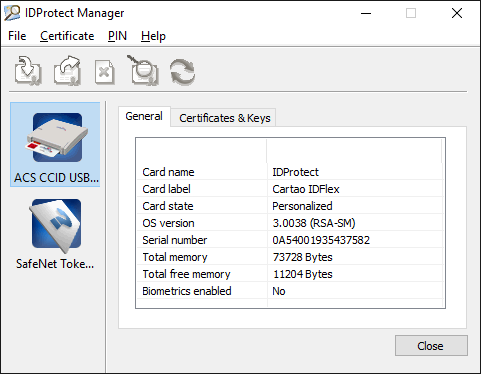Minimize the IDProtect Manager window
This screenshot has width=481, height=374.
point(366,13)
